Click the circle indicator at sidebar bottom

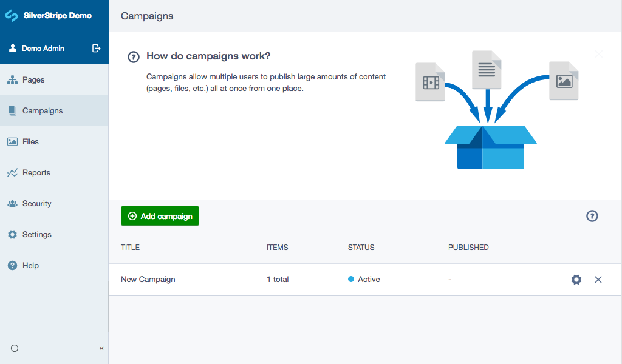tap(15, 348)
